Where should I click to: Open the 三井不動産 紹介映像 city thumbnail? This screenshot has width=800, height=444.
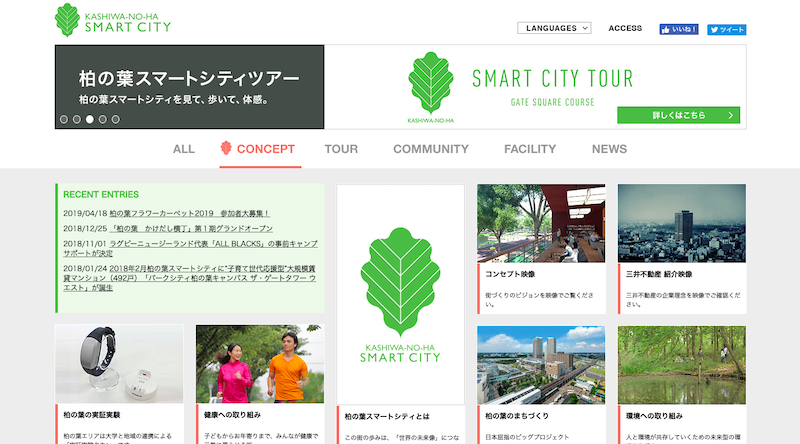click(682, 224)
